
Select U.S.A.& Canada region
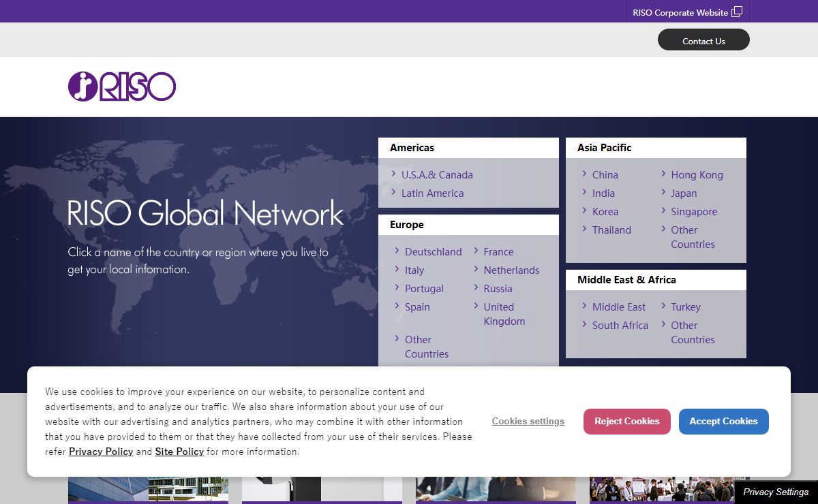point(436,175)
